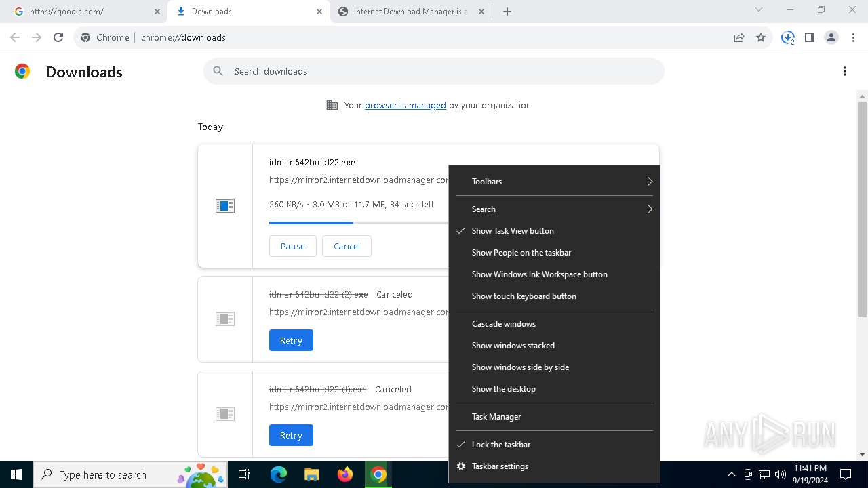This screenshot has height=488, width=868.
Task: Close the https://google.com/ tab
Action: tap(157, 12)
